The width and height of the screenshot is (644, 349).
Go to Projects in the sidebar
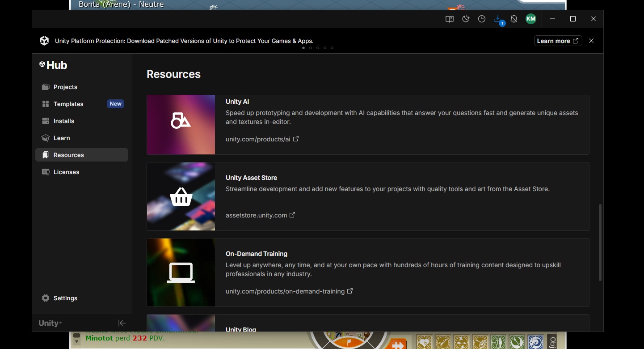pyautogui.click(x=82, y=87)
